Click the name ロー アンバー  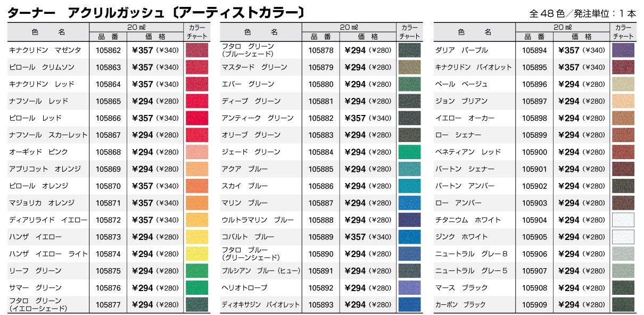(x=458, y=203)
